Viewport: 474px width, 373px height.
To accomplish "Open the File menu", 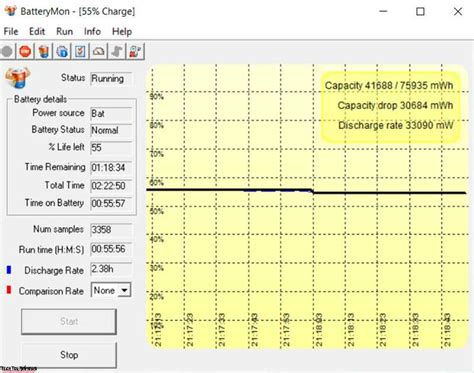I will pos(11,32).
